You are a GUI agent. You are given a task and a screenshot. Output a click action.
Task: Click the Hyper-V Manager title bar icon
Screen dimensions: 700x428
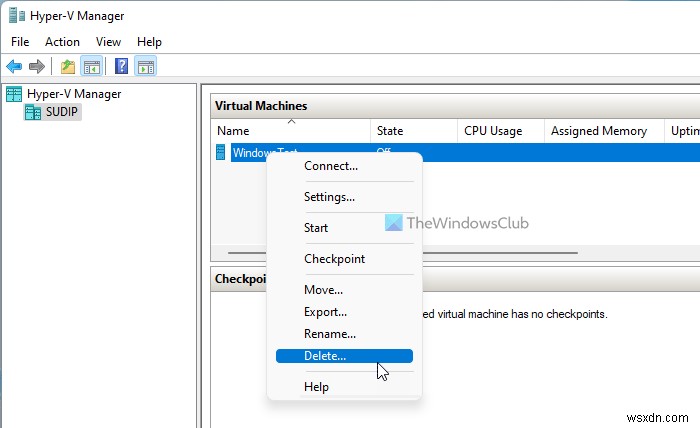(17, 16)
